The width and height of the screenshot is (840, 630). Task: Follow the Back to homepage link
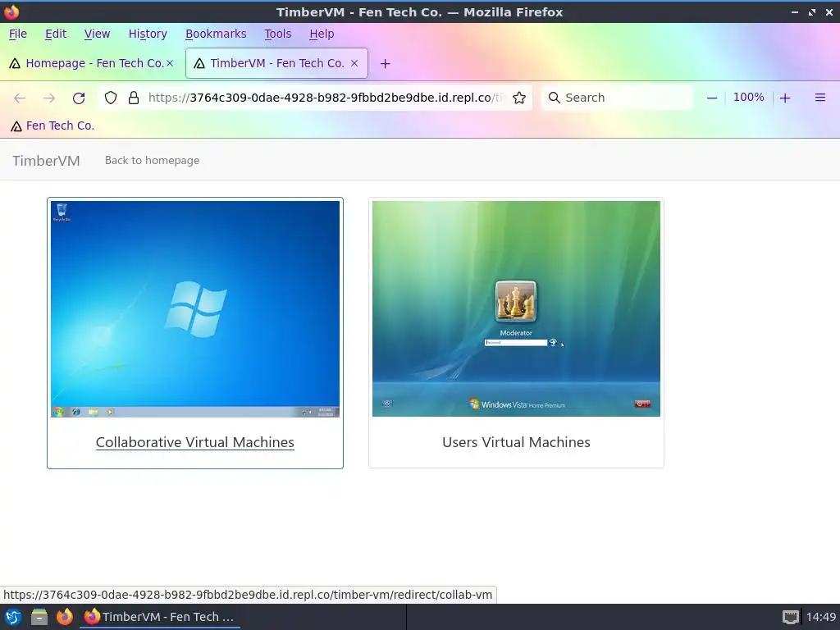[x=152, y=160]
